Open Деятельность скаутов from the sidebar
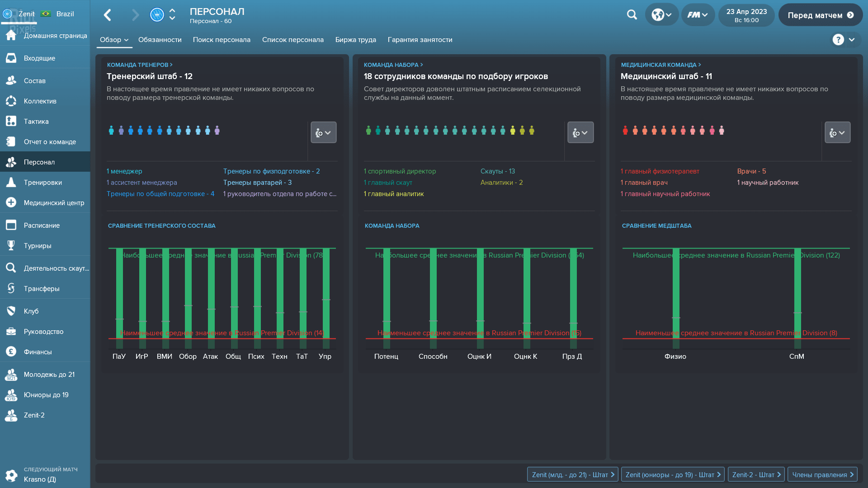Image resolution: width=868 pixels, height=488 pixels. pyautogui.click(x=10, y=268)
